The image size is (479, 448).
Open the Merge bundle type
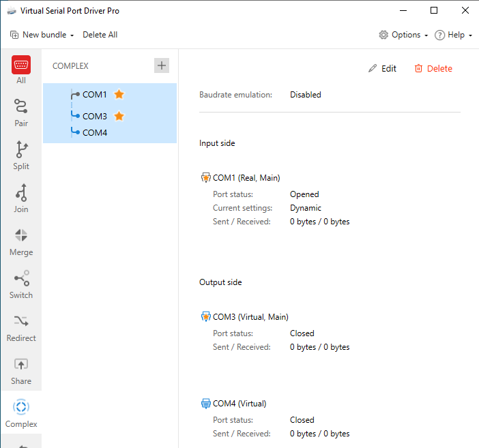click(21, 241)
